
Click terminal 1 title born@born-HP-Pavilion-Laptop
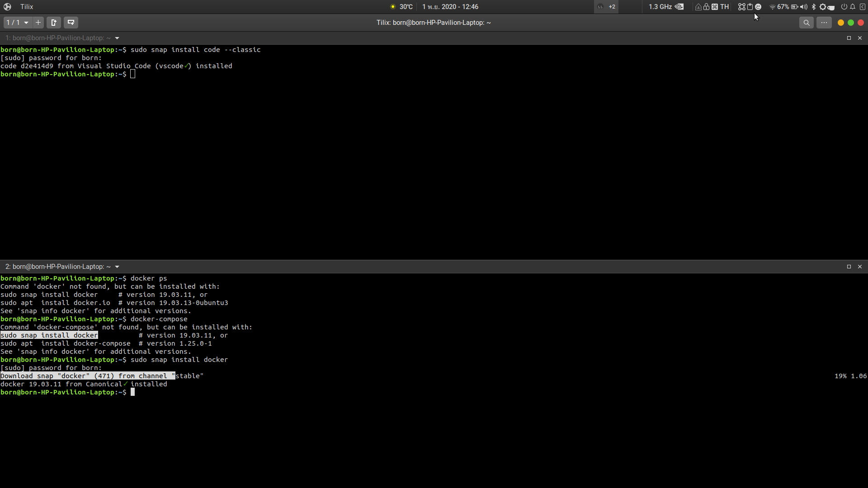[58, 38]
